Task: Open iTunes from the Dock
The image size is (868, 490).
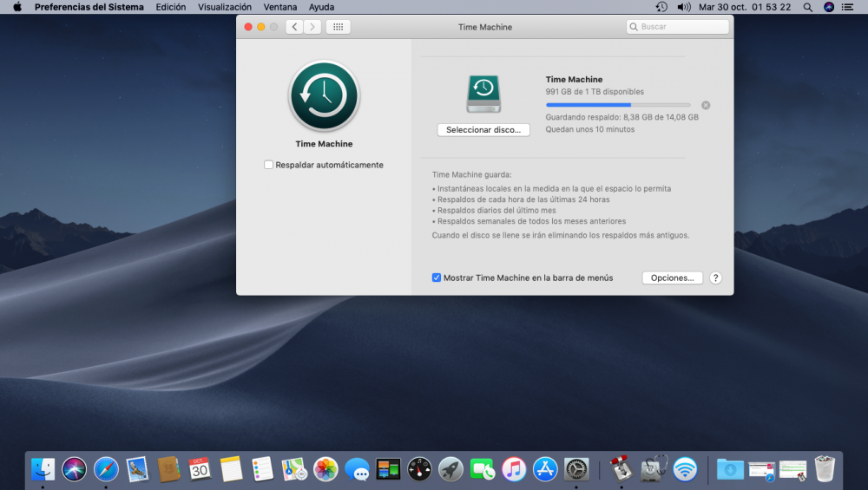Action: coord(514,469)
